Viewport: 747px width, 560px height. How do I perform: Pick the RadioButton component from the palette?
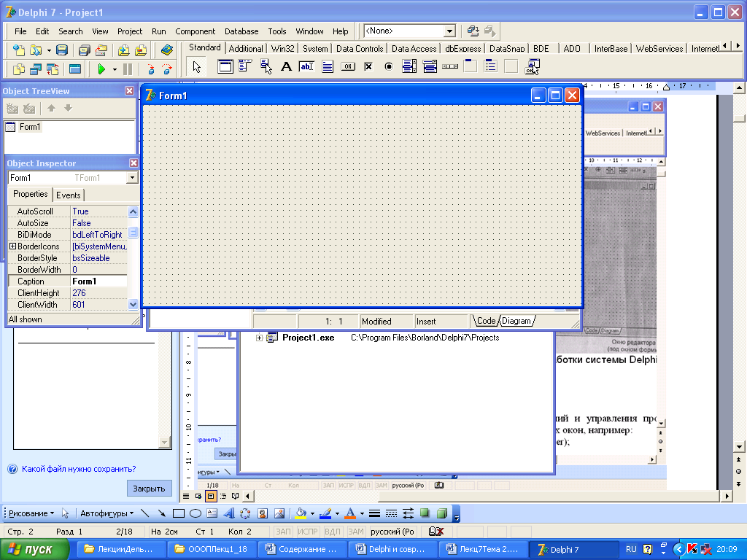(x=389, y=67)
